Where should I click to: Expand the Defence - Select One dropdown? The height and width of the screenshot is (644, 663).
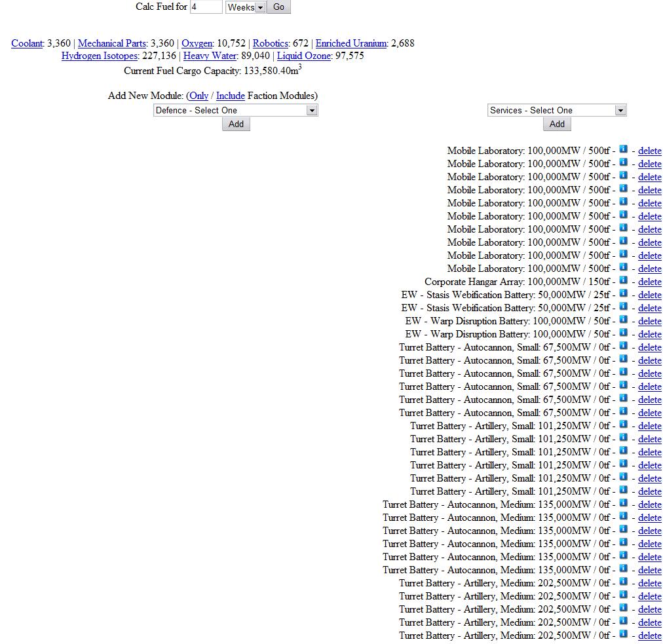tap(235, 110)
